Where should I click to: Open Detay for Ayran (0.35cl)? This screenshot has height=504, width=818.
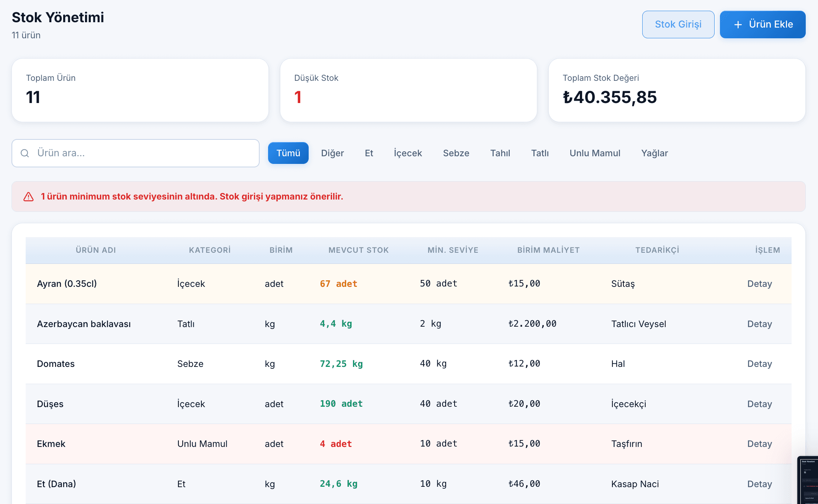pyautogui.click(x=759, y=284)
